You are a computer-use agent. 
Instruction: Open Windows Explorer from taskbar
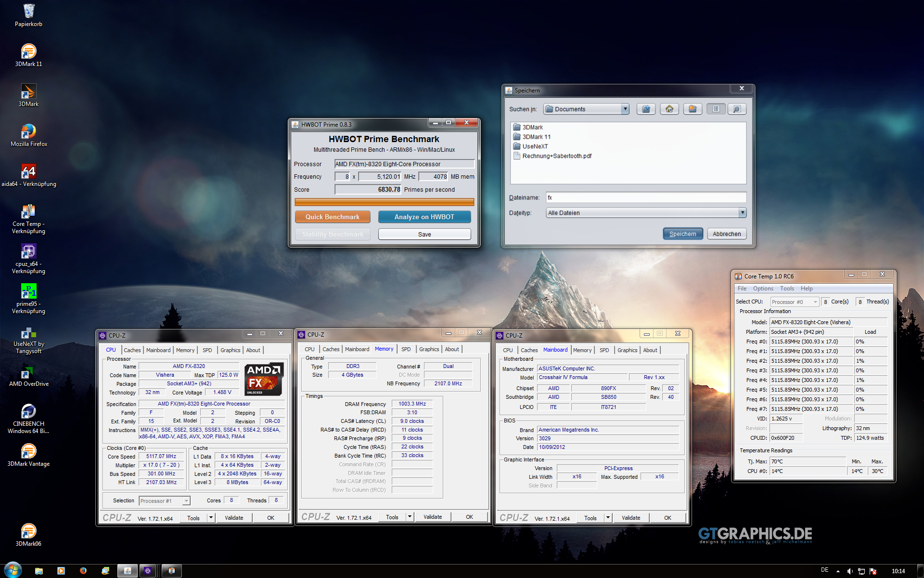click(x=39, y=571)
